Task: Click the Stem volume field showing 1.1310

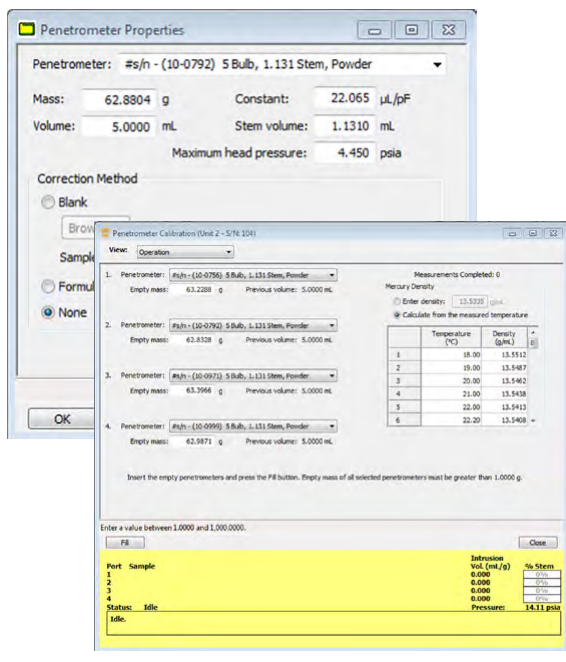Action: point(344,126)
